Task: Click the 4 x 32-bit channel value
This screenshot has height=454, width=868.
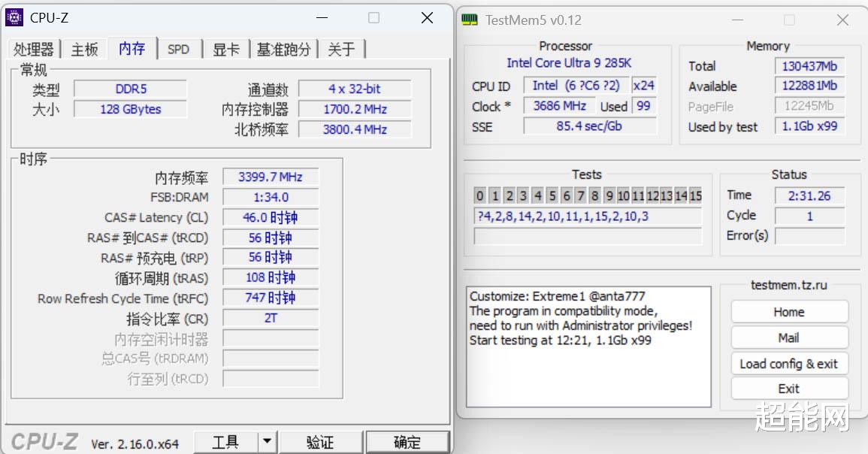Action: coord(355,89)
